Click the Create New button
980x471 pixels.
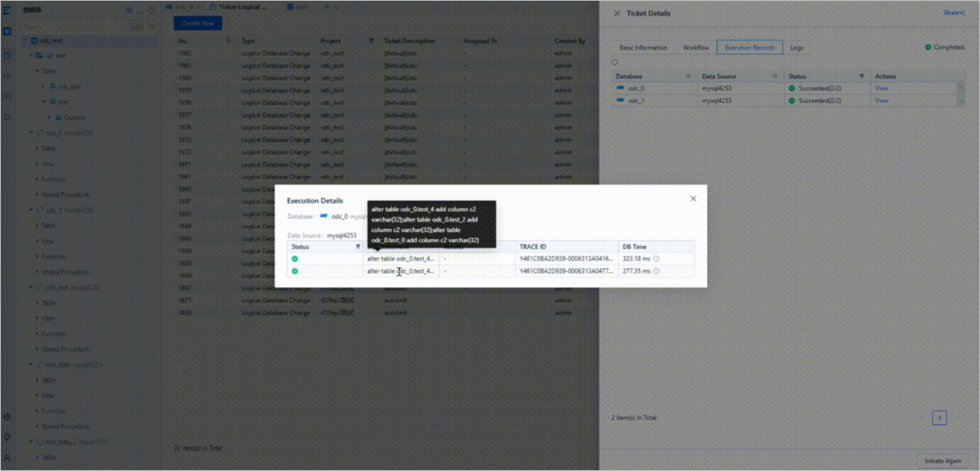197,23
